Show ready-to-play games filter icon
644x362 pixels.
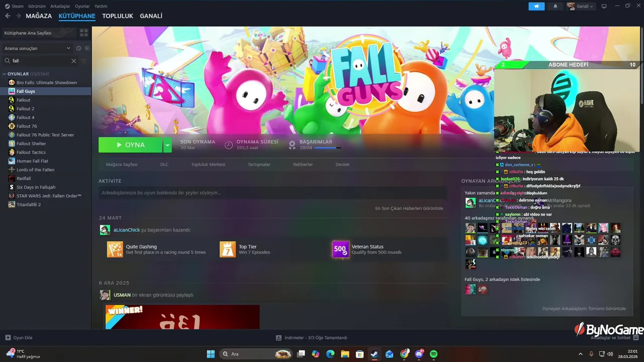tap(87, 48)
